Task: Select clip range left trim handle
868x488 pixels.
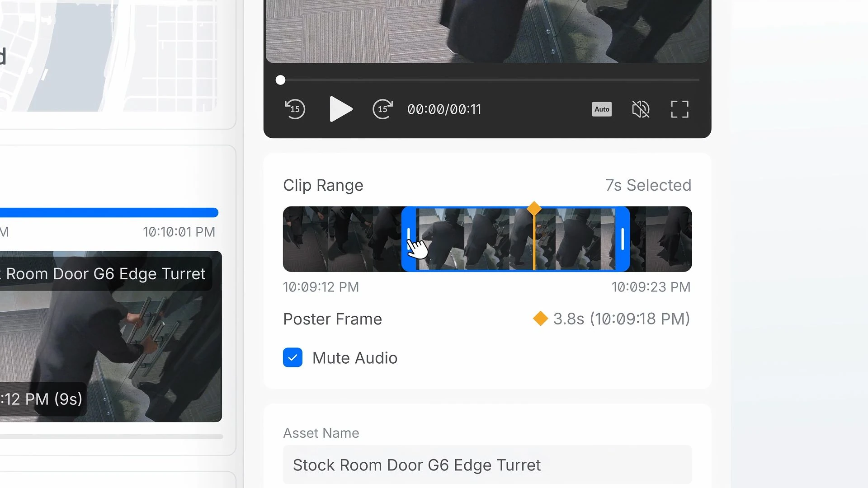Action: [409, 239]
